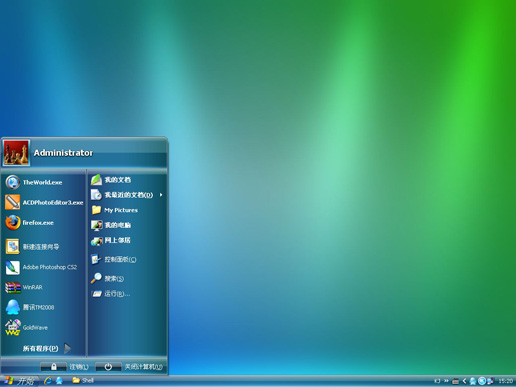
Task: Start firefox.exe from the Start menu
Action: pos(43,223)
